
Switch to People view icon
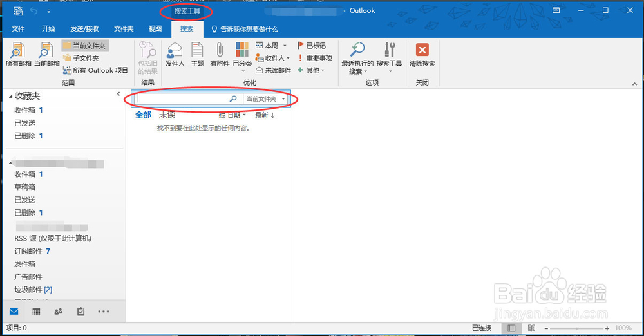click(x=59, y=312)
